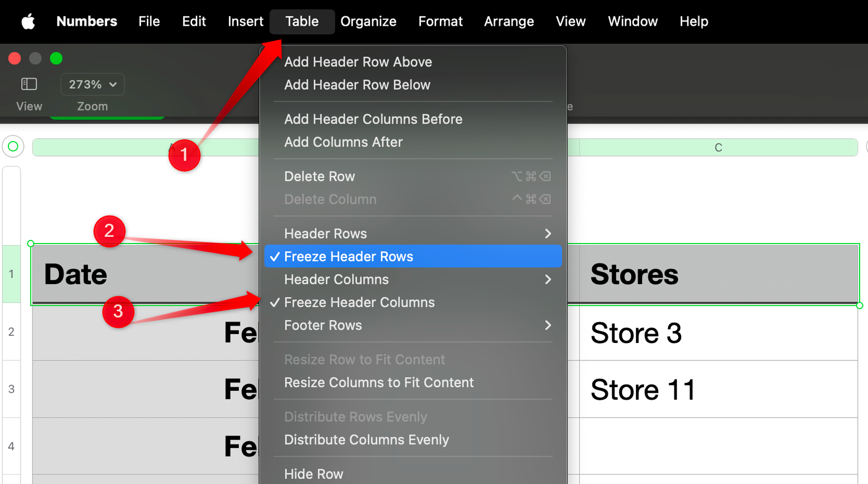The height and width of the screenshot is (484, 868).
Task: Select Hide Row from the menu
Action: coord(314,473)
